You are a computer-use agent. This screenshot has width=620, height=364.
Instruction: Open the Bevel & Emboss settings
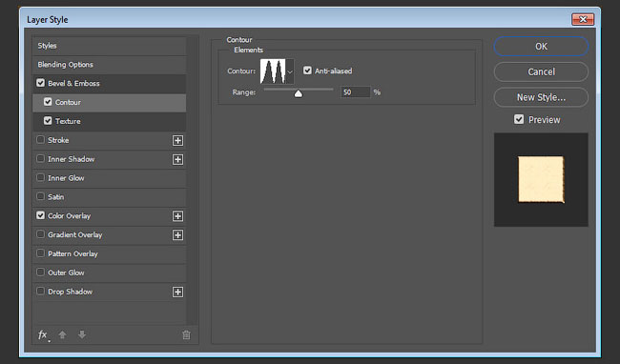coord(109,83)
